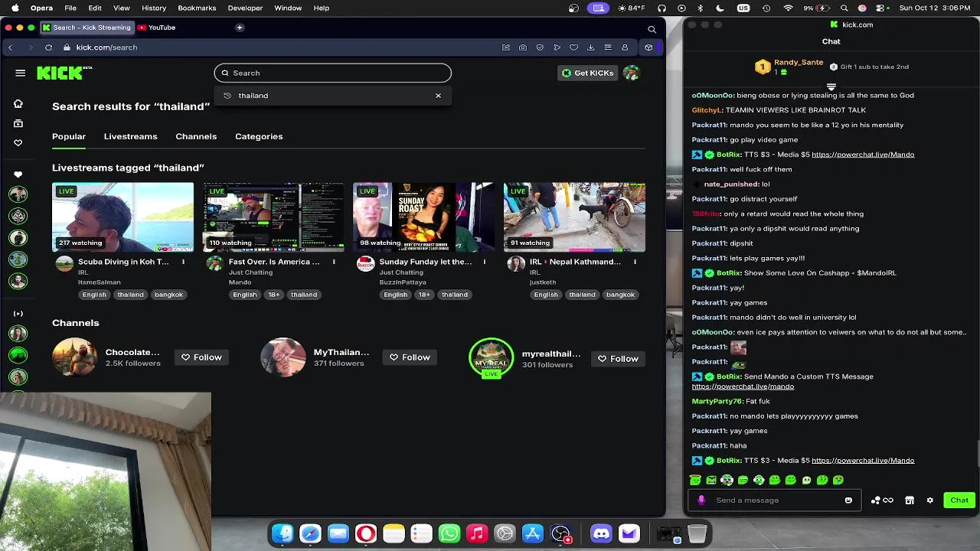Open options menu for Nepal Kathmandu stream
Viewport: 980px width, 551px height.
click(635, 262)
